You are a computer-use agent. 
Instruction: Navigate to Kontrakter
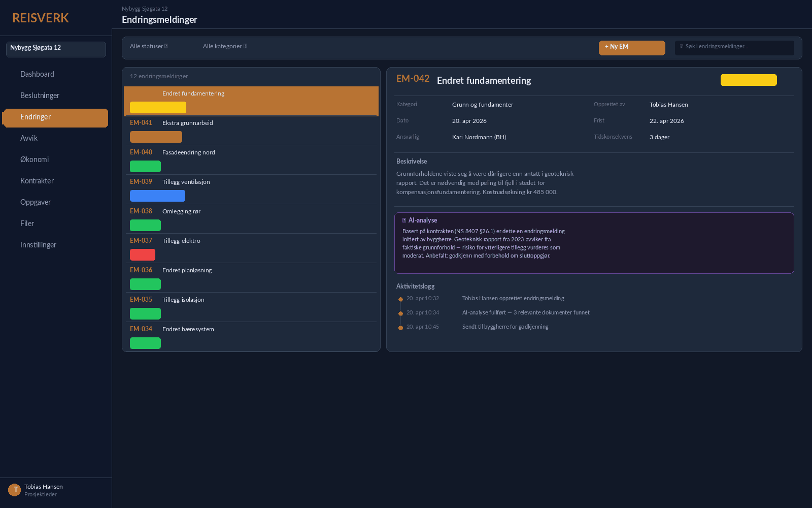click(x=37, y=180)
